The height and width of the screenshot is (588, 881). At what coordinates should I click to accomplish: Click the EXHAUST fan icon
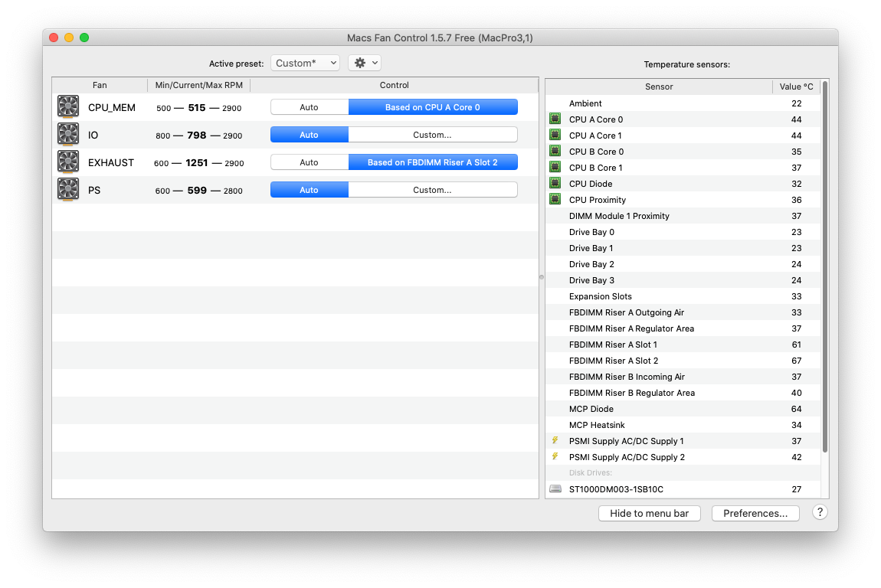pyautogui.click(x=68, y=162)
